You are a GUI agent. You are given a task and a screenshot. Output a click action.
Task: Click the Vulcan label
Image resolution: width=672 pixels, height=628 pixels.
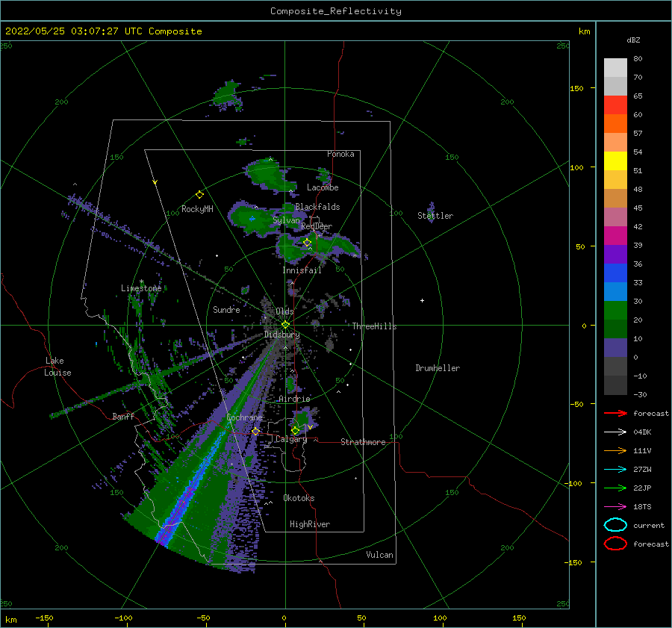380,555
